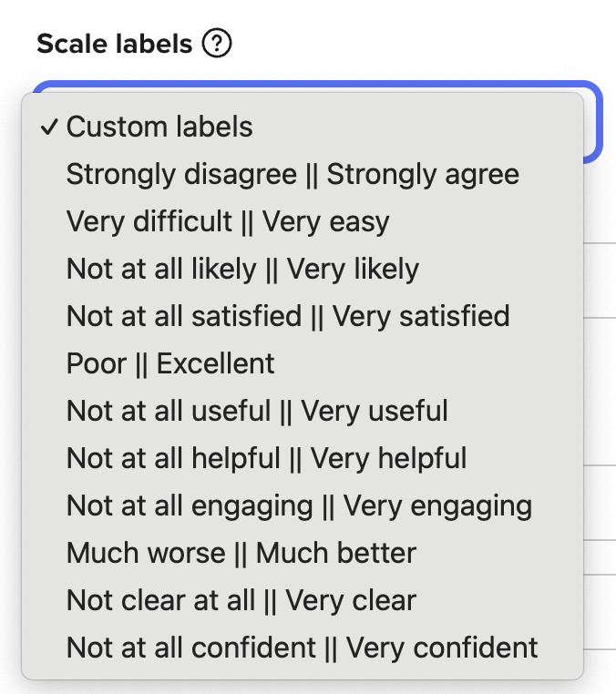The image size is (616, 694).
Task: Pick Much worse || Much better
Action: [x=303, y=553]
